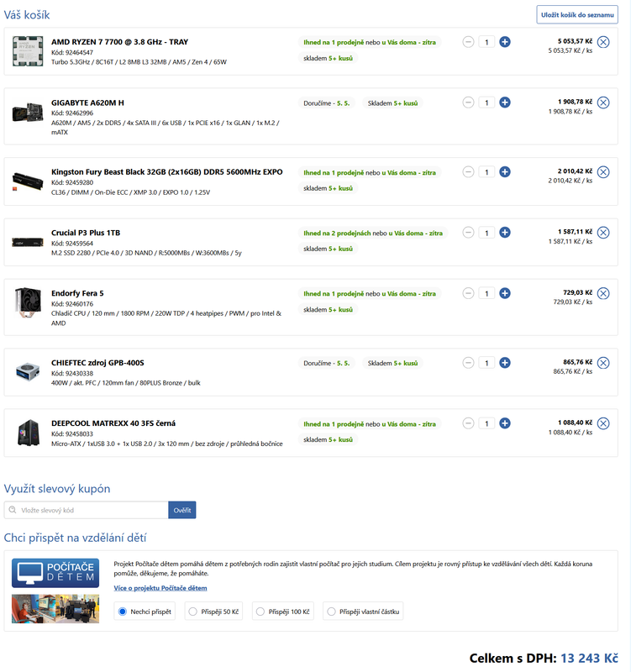
Task: Click quantity field for GIGABYTE A620M H
Action: click(x=486, y=102)
